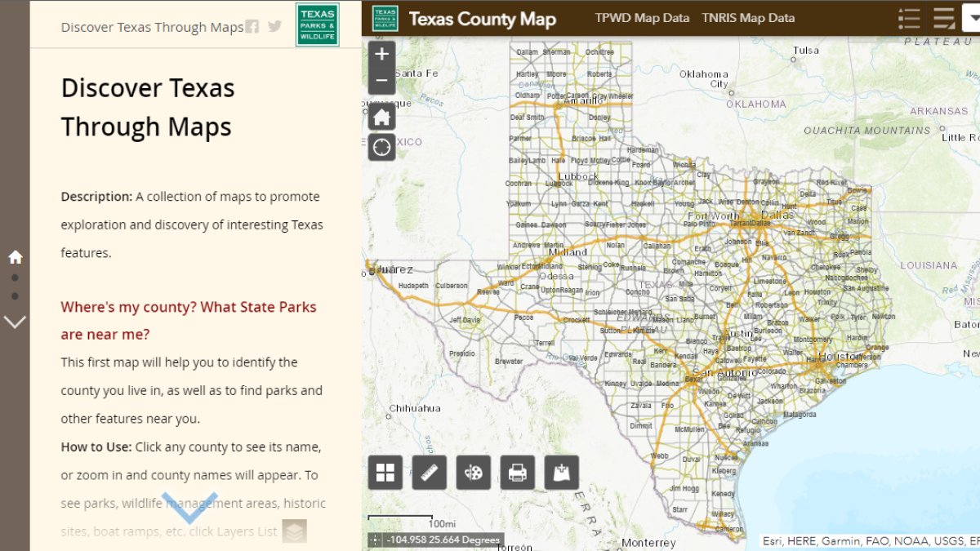Open the map legend panel
Viewport: 980px width, 551px height.
pyautogui.click(x=909, y=17)
